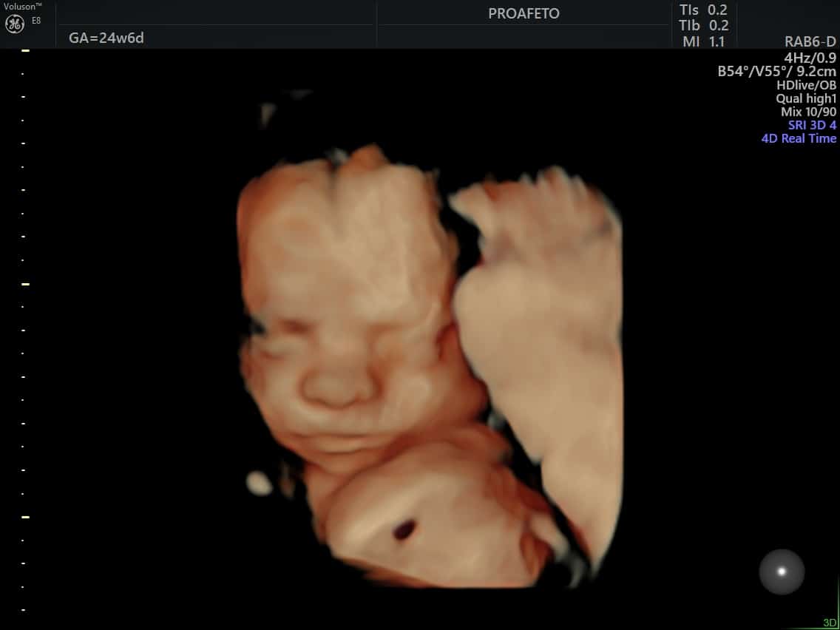Screen dimensions: 840x630
Task: Click the RAB6-D probe label
Action: 810,42
